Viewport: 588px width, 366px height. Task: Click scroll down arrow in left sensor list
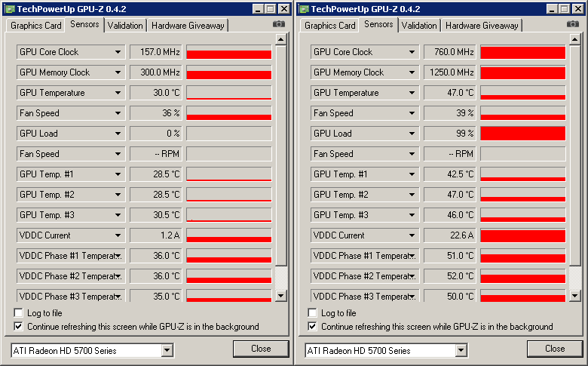281,296
